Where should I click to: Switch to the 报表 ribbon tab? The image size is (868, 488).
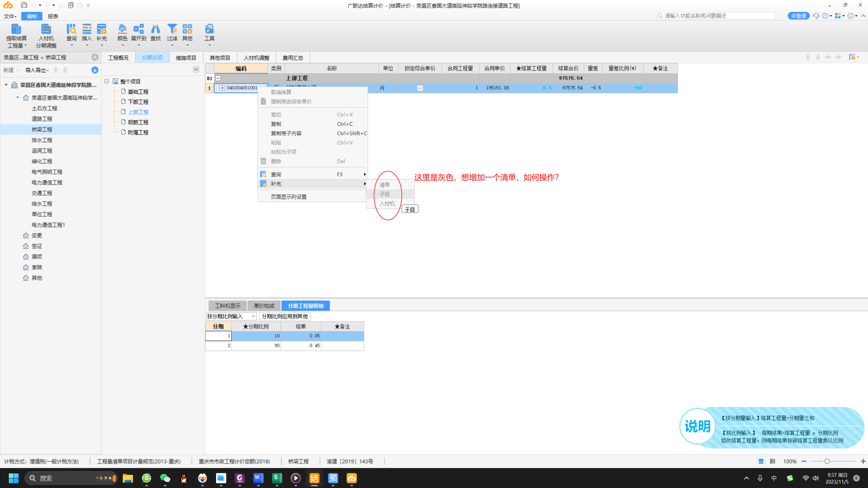pyautogui.click(x=53, y=16)
